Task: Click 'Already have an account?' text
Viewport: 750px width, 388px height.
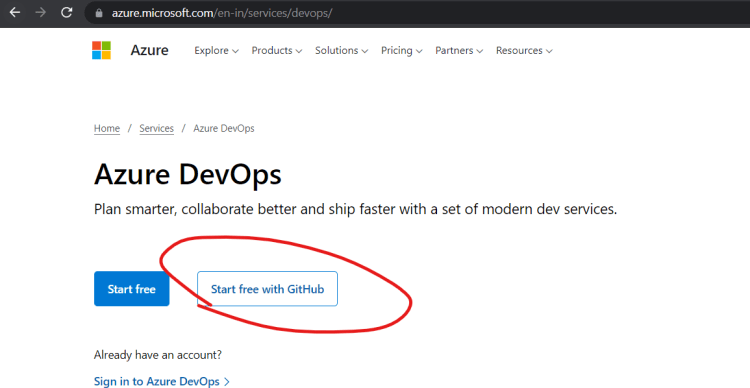Action: (158, 355)
